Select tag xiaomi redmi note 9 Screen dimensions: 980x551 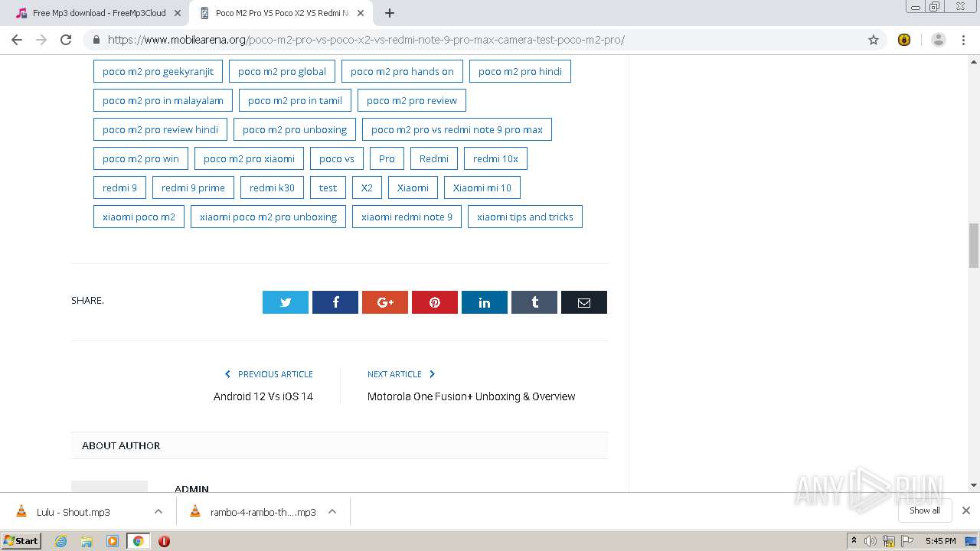pyautogui.click(x=407, y=217)
